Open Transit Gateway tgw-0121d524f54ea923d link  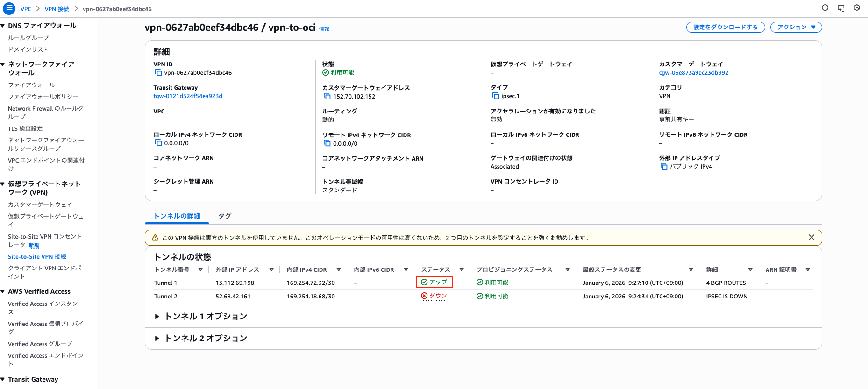point(188,96)
